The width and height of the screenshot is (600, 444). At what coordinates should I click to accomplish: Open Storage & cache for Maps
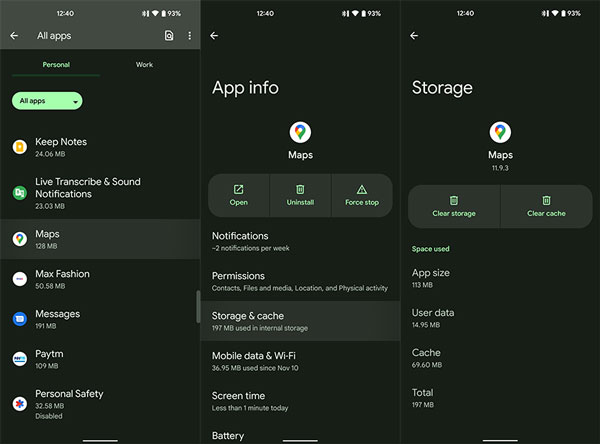pyautogui.click(x=300, y=321)
